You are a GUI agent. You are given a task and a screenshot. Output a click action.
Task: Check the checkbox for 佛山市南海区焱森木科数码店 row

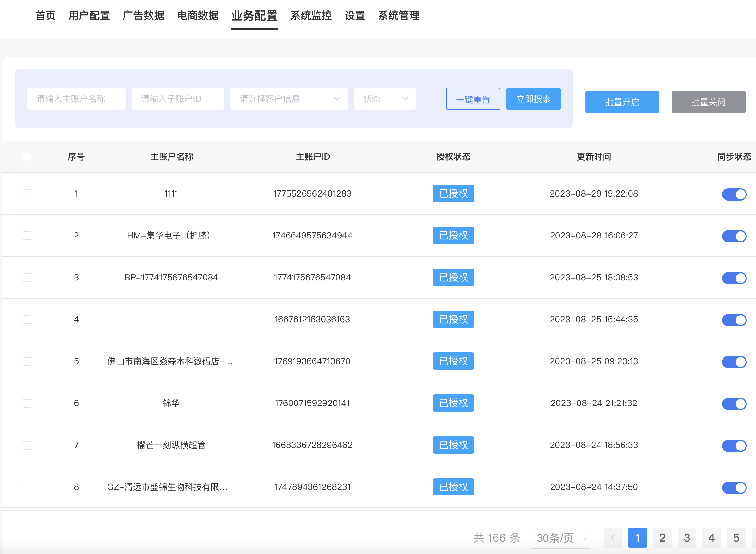pos(27,361)
